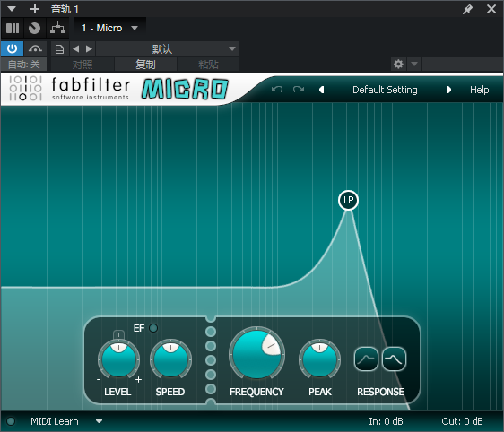Open the routing tree icon
504x432 pixels.
pyautogui.click(x=58, y=29)
